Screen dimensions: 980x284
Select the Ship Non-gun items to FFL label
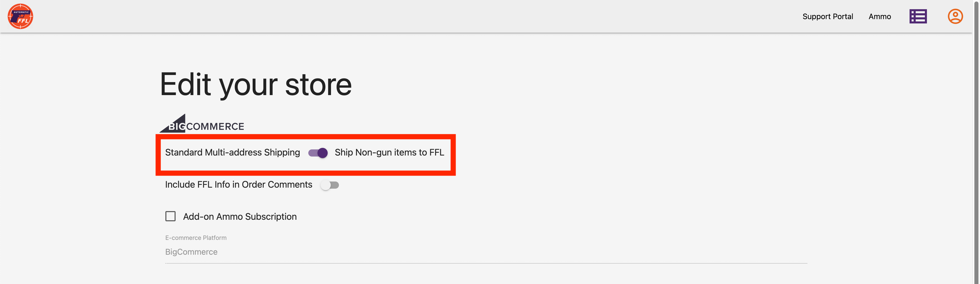(389, 152)
